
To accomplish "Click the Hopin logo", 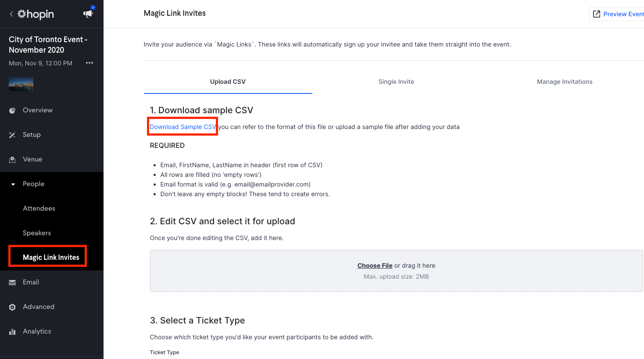I will [x=35, y=14].
